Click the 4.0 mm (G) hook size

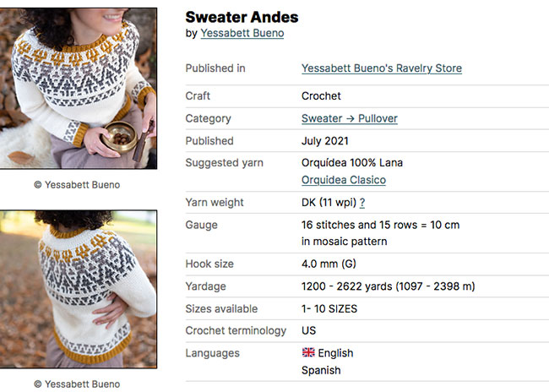tap(329, 264)
